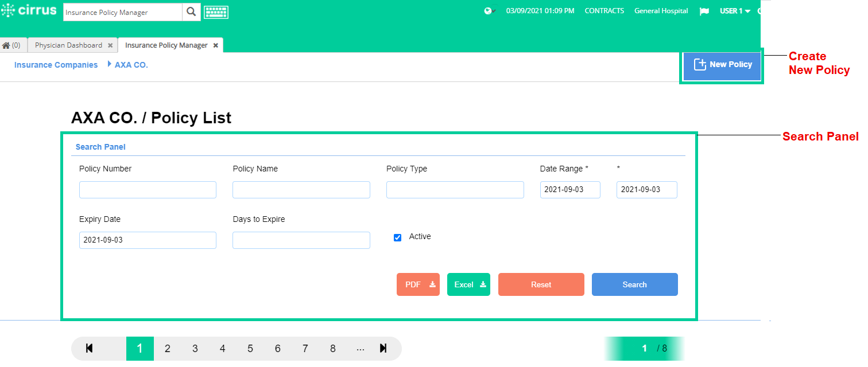This screenshot has height=367, width=868.
Task: Click the flag icon in header
Action: click(704, 11)
